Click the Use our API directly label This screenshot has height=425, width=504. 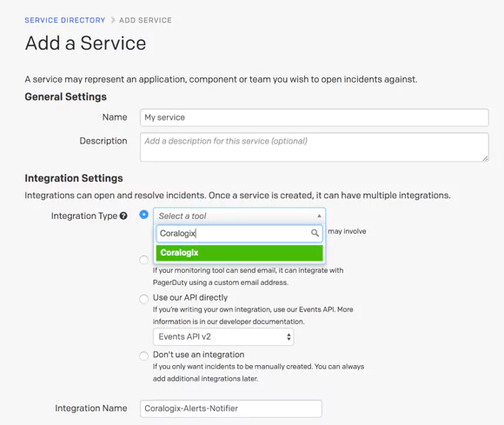point(190,297)
